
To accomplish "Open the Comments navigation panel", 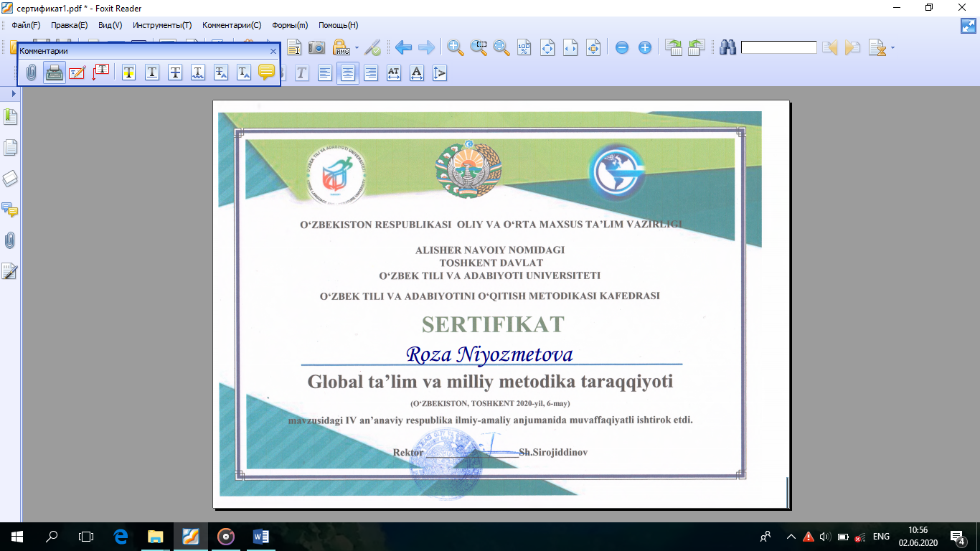I will click(x=10, y=209).
